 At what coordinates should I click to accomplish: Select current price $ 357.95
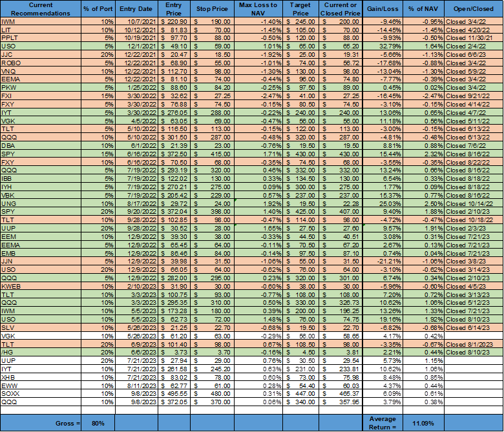coord(341,402)
